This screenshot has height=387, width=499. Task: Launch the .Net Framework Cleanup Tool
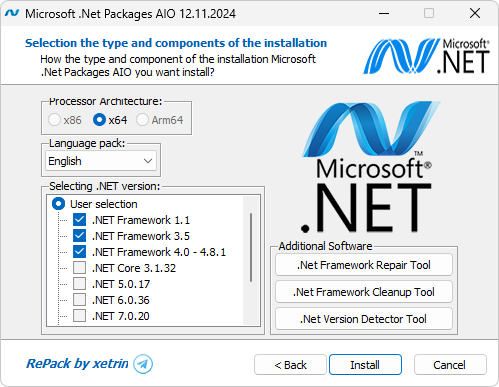[364, 292]
